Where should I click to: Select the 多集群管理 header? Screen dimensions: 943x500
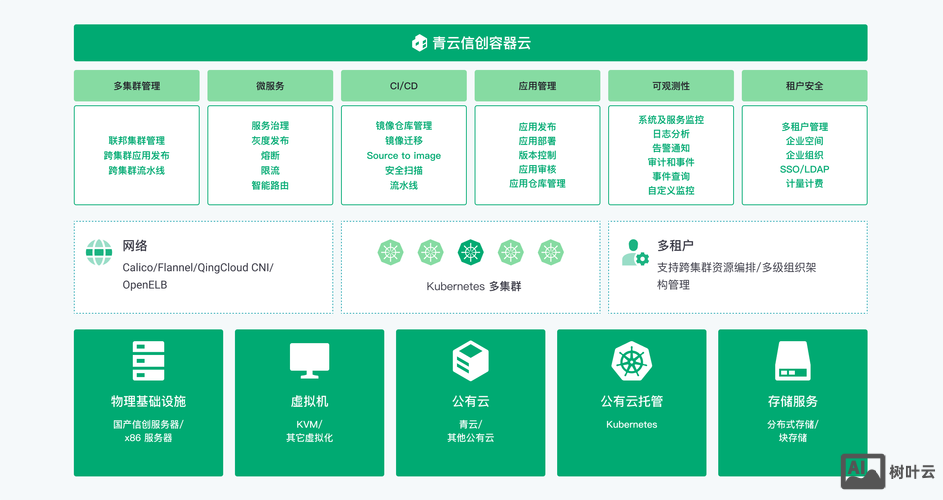click(137, 85)
